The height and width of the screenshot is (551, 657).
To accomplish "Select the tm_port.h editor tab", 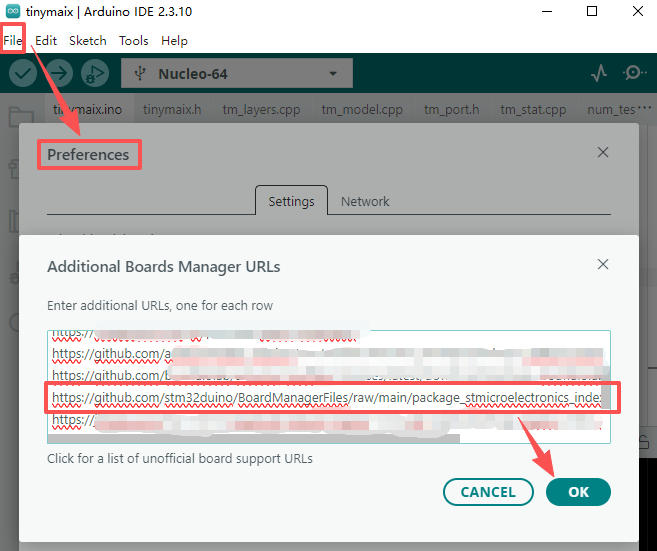I will [x=451, y=109].
